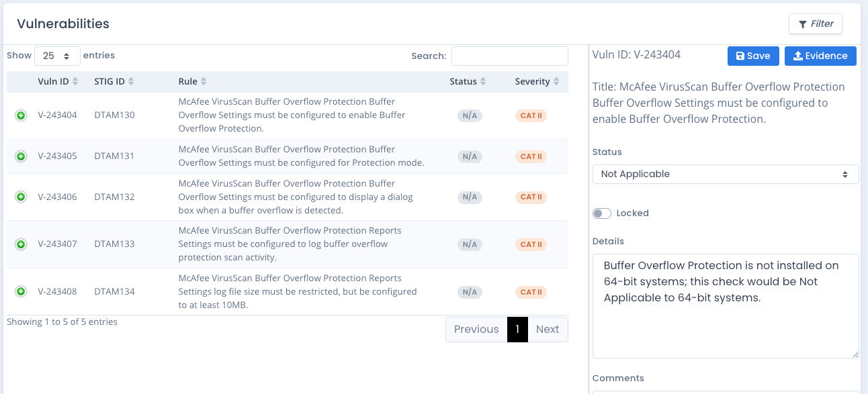Click the N/A status badge for V-243408

(x=469, y=292)
